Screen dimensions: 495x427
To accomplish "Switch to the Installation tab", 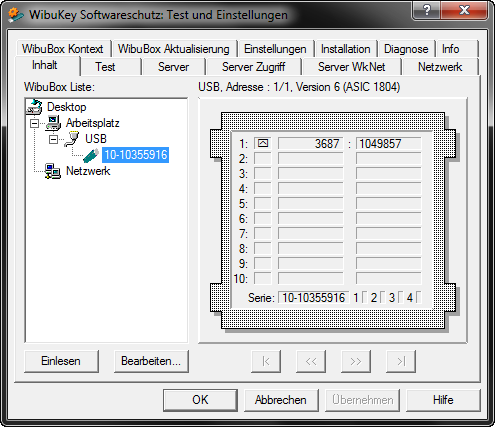I will 346,49.
